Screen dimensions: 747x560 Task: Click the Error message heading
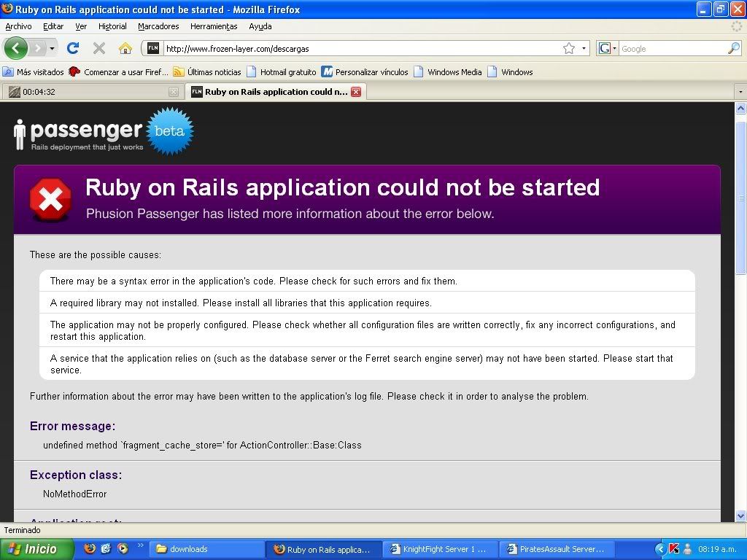pos(72,426)
